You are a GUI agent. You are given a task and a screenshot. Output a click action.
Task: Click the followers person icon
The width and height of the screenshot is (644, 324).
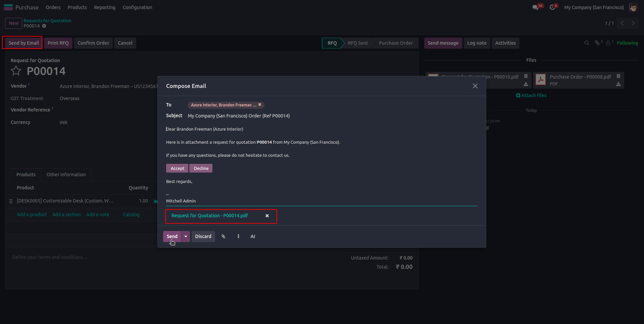pos(608,43)
